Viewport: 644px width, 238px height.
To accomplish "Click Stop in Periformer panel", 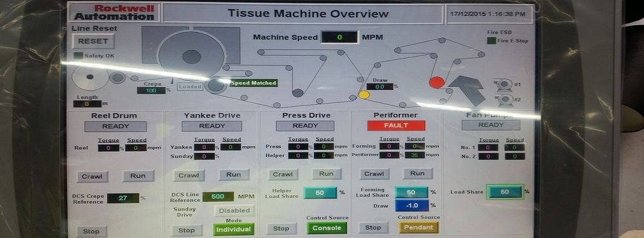I will 373,228.
